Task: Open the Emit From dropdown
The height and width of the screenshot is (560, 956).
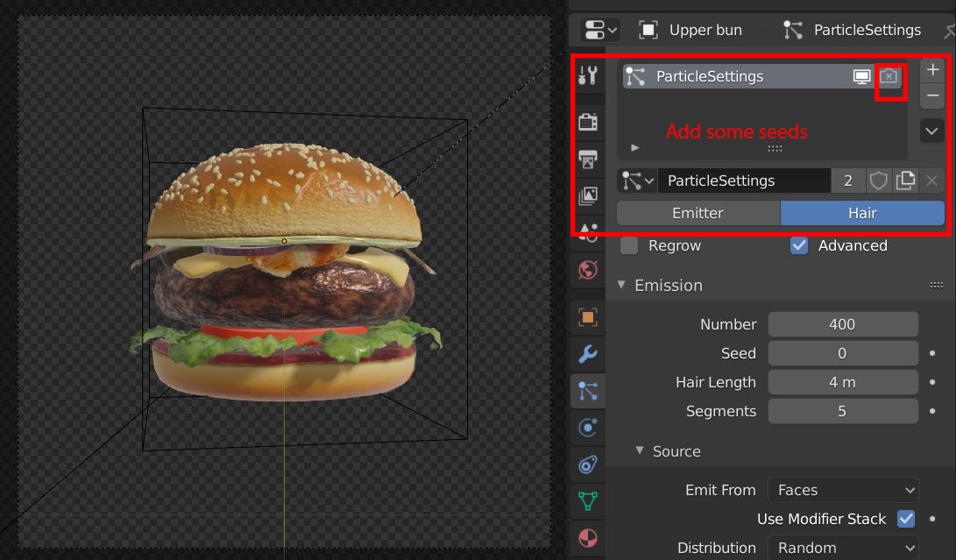Action: pos(843,491)
